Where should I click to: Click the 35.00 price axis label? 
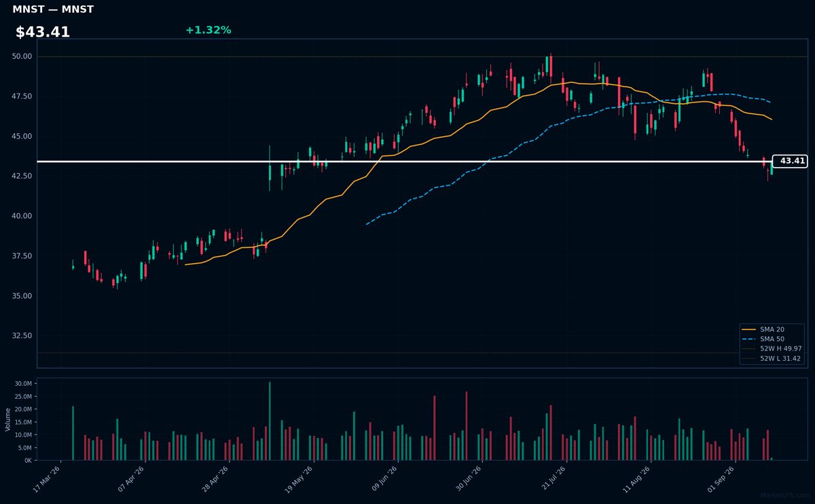coord(22,296)
